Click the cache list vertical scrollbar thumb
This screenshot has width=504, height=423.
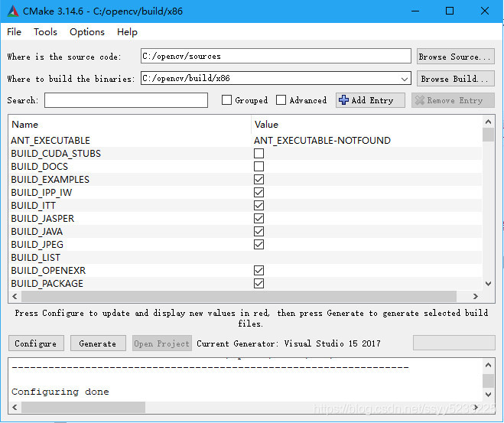pos(488,135)
